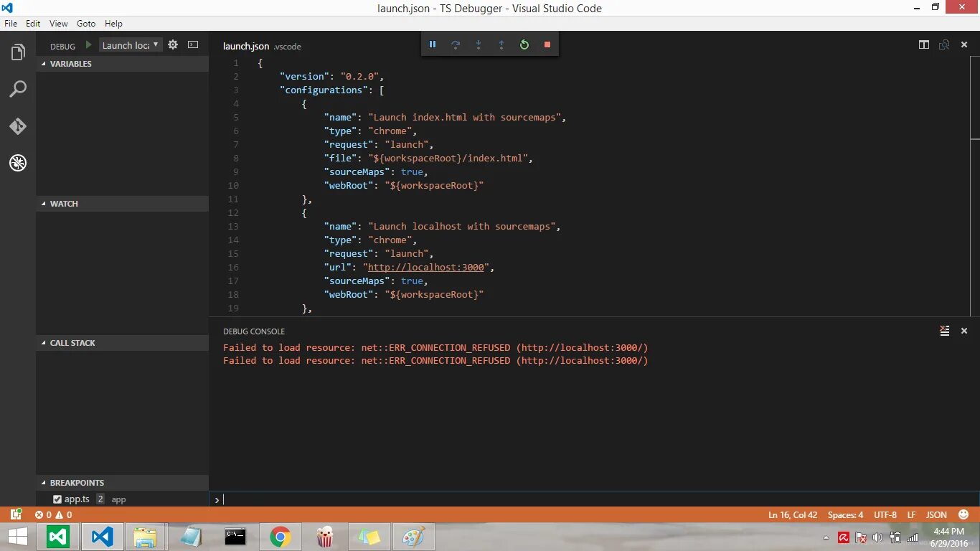The image size is (980, 551).
Task: Start debugging with the green play arrow
Action: pos(89,44)
